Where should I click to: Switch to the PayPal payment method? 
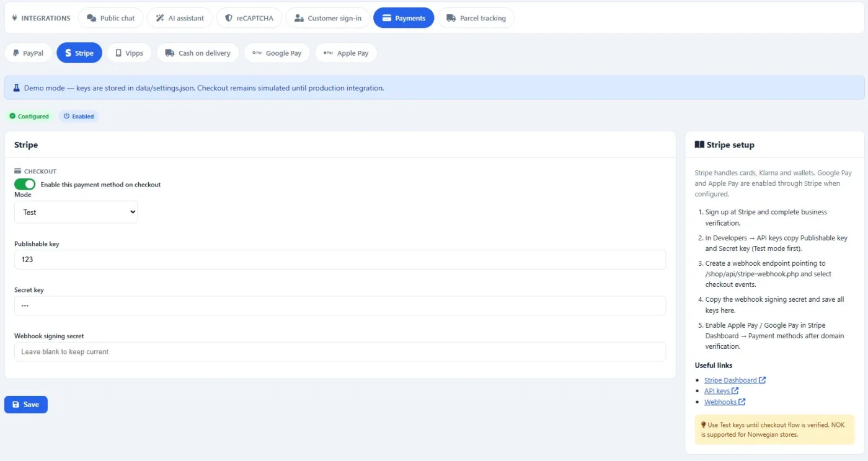[x=28, y=53]
